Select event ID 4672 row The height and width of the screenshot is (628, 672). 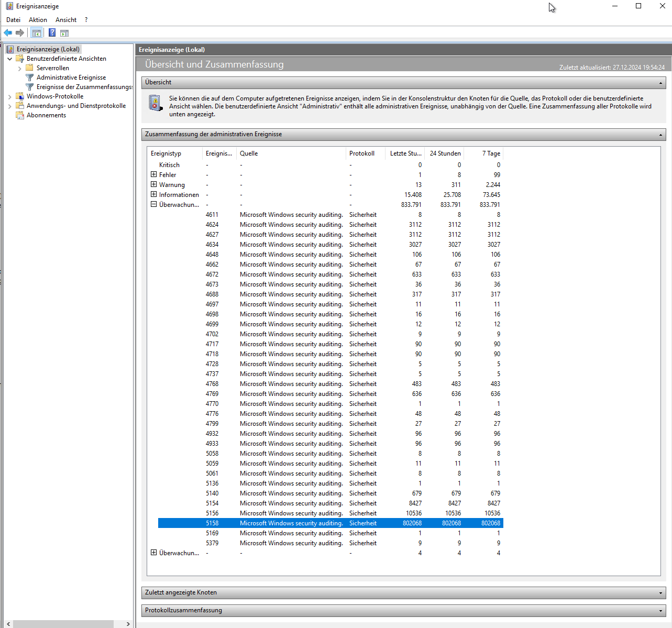[x=331, y=274]
